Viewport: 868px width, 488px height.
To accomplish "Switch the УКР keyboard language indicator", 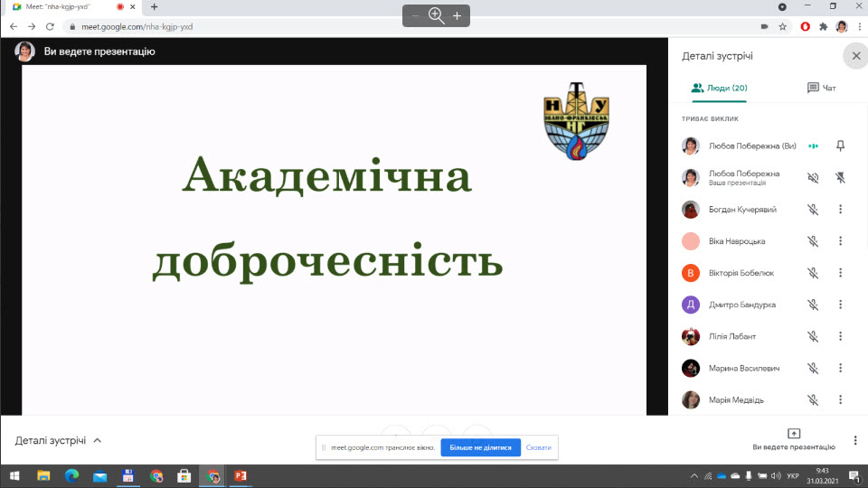I will tap(793, 476).
